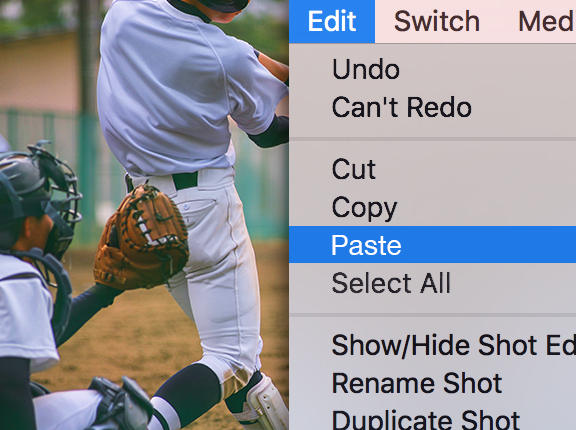The height and width of the screenshot is (430, 576).
Task: Click the batter's black belt
Action: (x=185, y=180)
